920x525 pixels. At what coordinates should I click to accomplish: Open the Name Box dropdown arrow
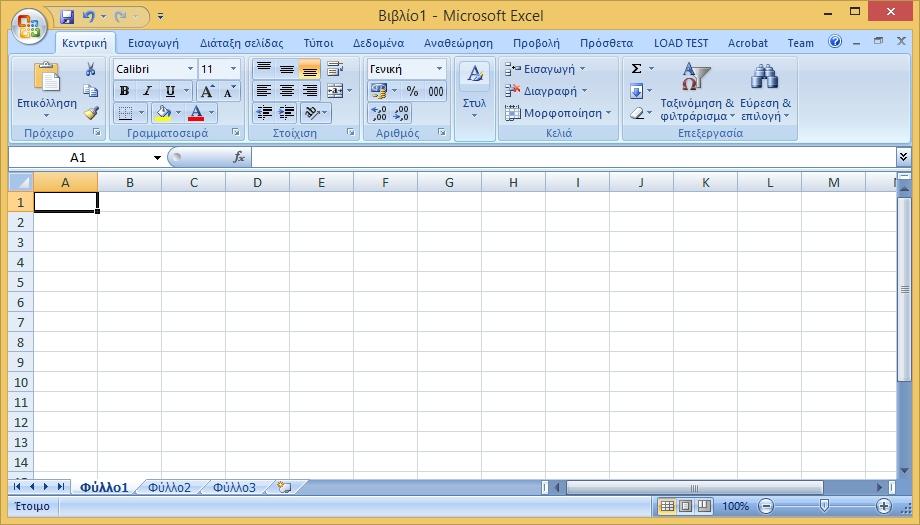(x=157, y=157)
